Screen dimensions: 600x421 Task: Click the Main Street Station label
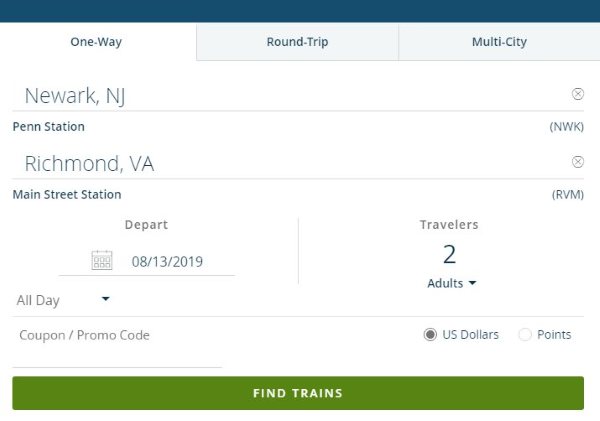(66, 195)
